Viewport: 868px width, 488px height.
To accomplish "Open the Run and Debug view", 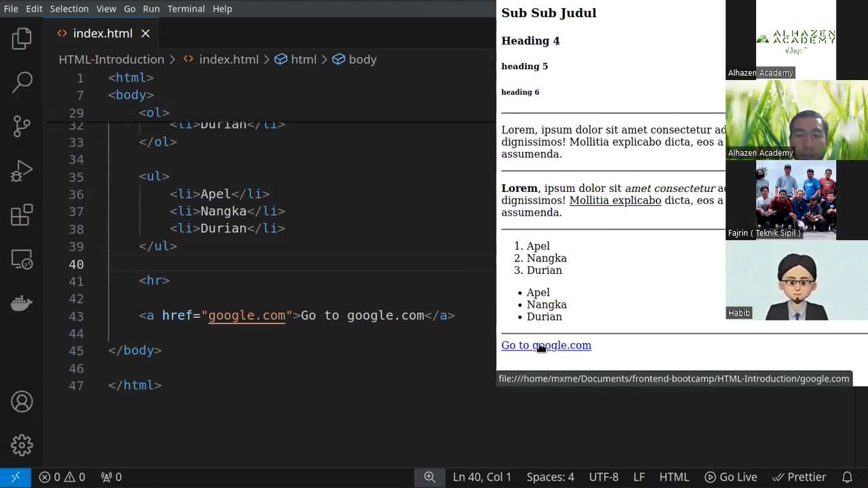I will click(22, 171).
